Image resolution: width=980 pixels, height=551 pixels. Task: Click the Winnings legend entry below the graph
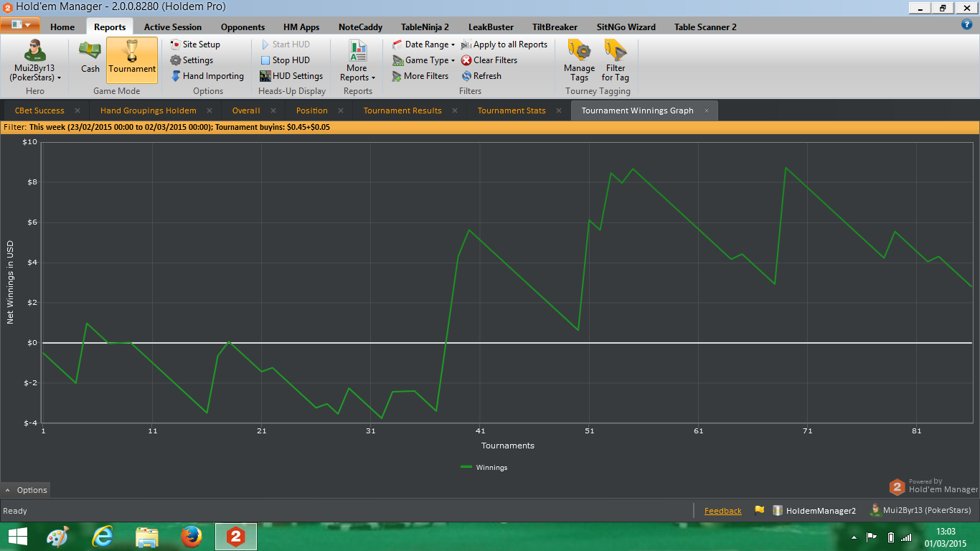(x=484, y=468)
